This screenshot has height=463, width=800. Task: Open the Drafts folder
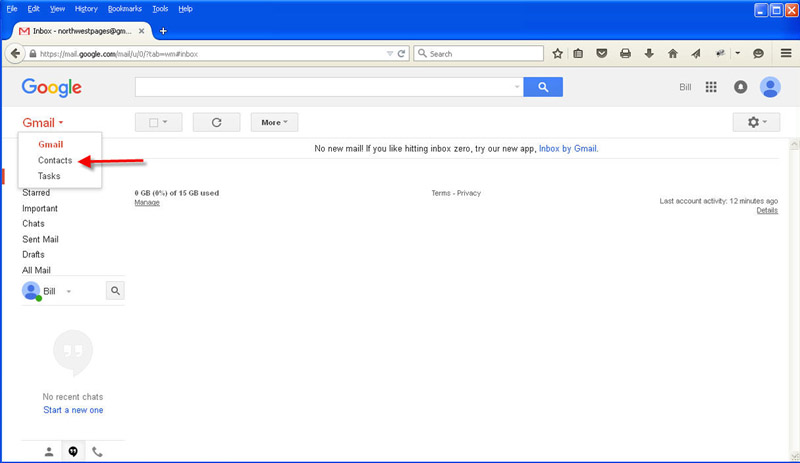[33, 254]
